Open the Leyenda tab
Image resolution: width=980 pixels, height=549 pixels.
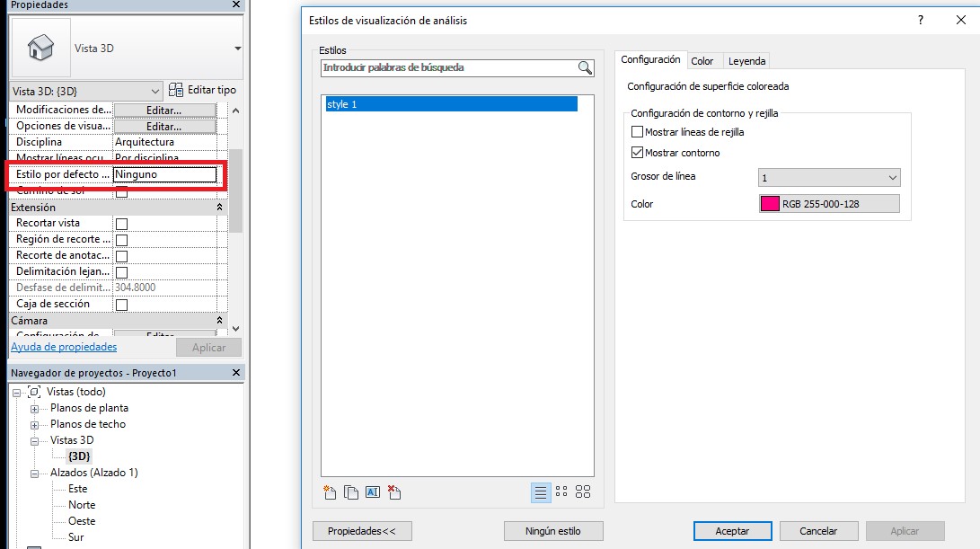[x=746, y=61]
